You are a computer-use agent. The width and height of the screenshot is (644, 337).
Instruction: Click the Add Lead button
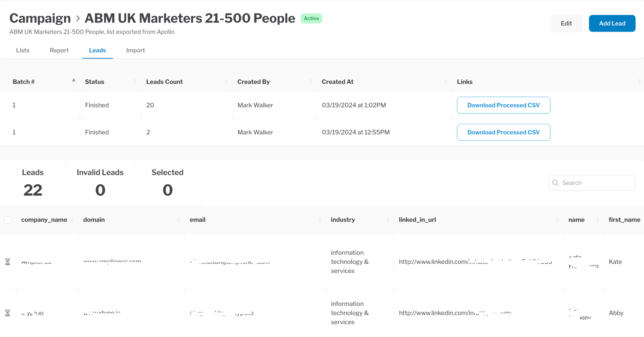coord(612,23)
